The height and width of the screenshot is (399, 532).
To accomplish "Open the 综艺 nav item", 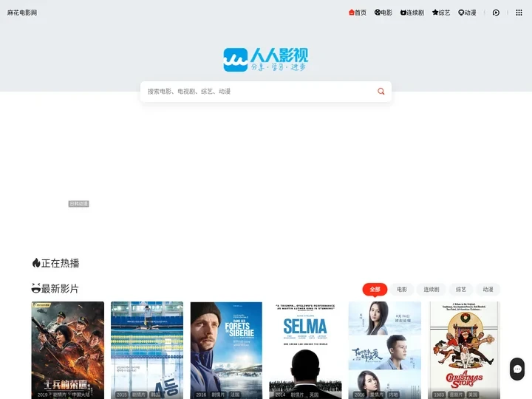I will [x=441, y=13].
